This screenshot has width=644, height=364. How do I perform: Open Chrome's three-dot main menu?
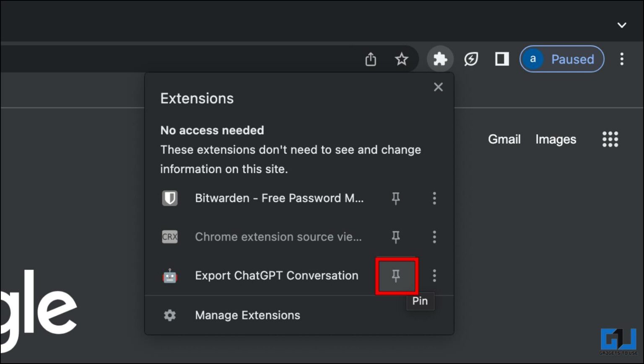pyautogui.click(x=622, y=59)
